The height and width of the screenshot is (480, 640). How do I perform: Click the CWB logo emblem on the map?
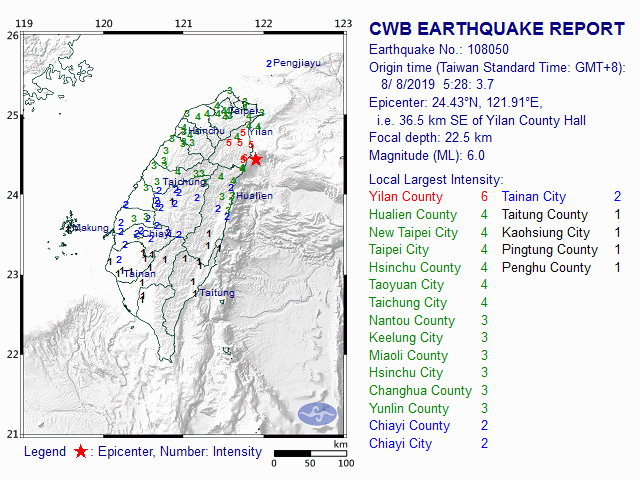click(317, 414)
